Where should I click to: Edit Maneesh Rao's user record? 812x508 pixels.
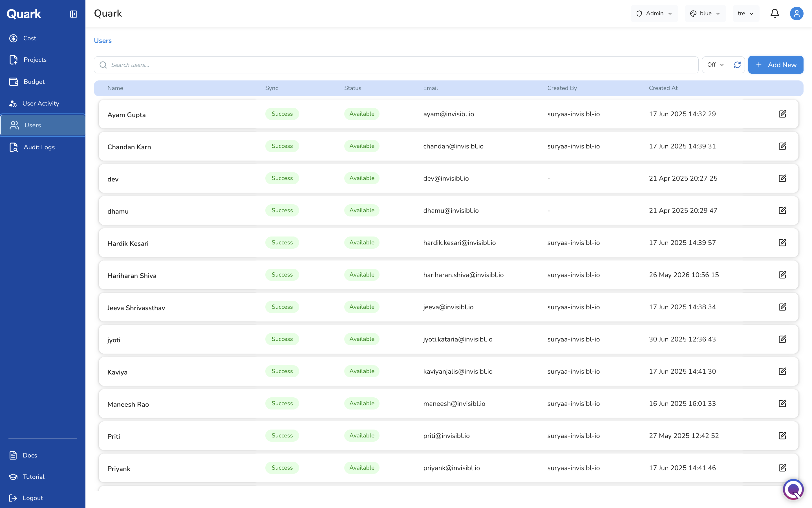(782, 404)
